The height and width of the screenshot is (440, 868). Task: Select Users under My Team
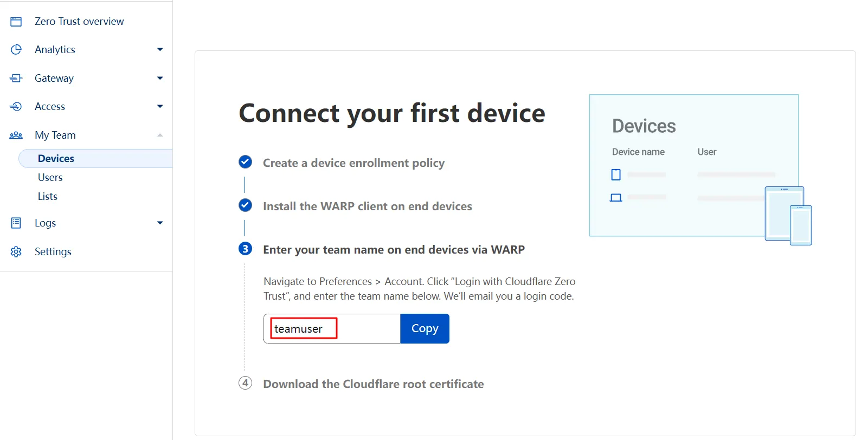coord(50,177)
